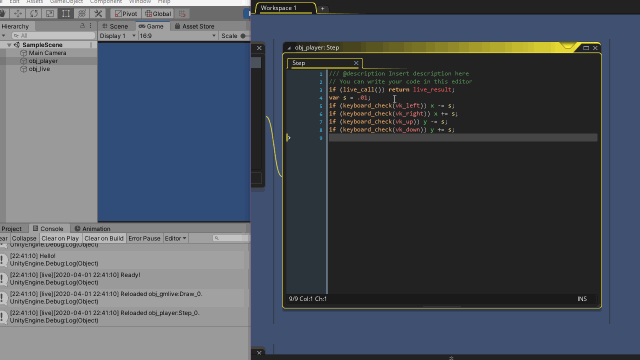Toggle Pivot handle position
Screen dimensions: 640x360
126,13
